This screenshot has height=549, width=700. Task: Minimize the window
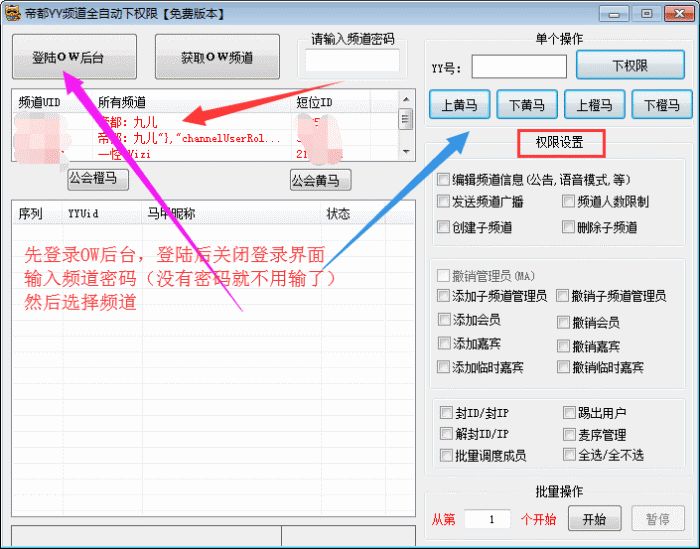coord(614,14)
